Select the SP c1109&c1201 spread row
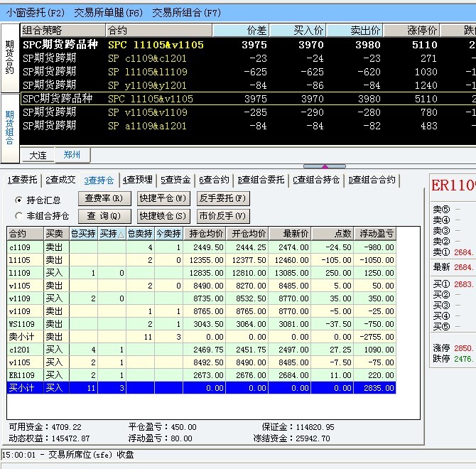This screenshot has width=476, height=469. click(x=248, y=58)
